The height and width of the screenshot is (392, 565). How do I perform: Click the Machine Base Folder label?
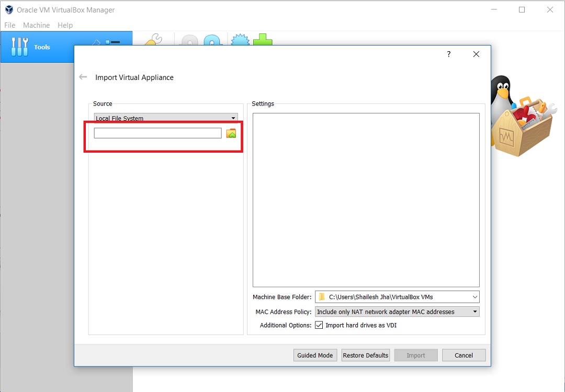[x=282, y=297]
